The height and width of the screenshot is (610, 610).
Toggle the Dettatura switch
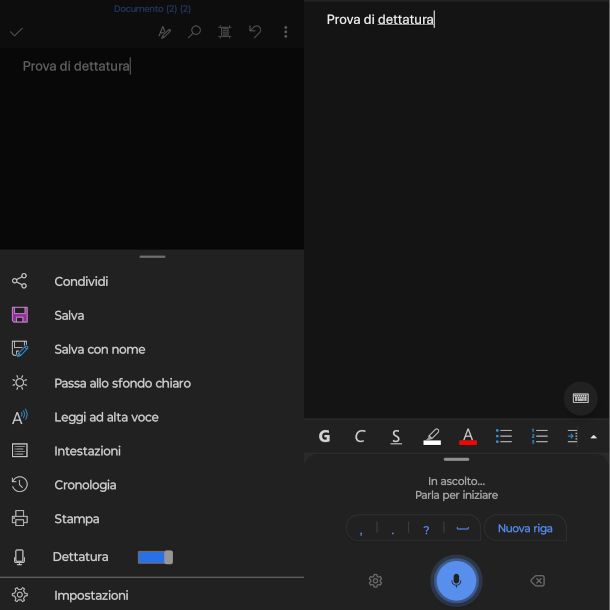(x=155, y=557)
